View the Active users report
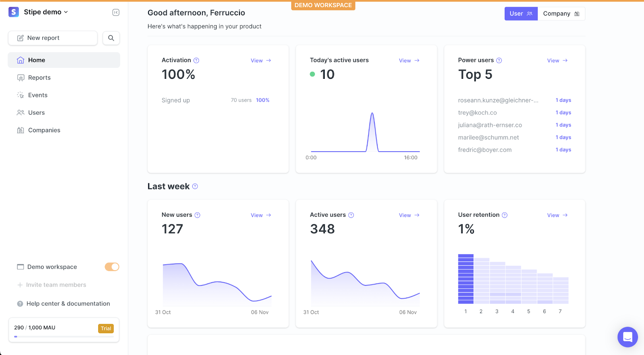The width and height of the screenshot is (644, 355). pos(409,215)
